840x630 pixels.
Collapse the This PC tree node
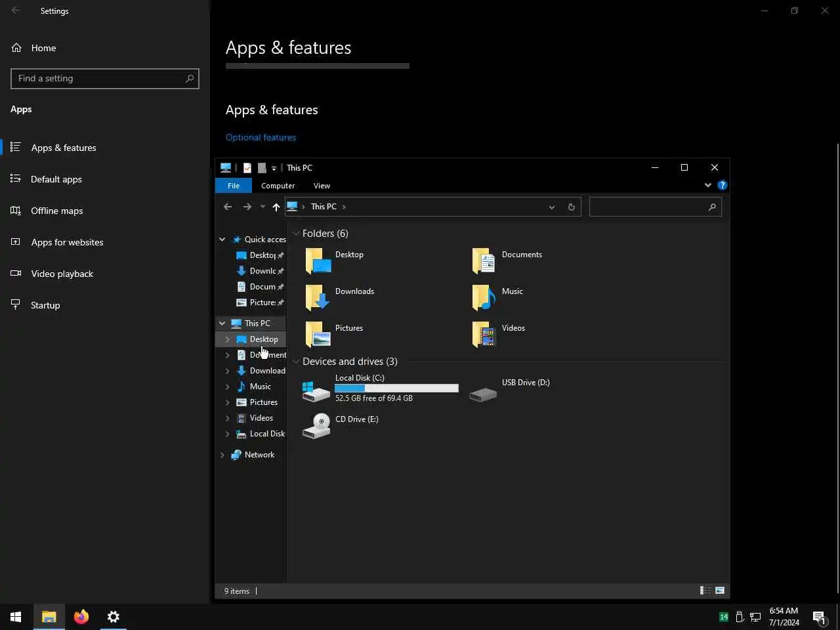(222, 324)
